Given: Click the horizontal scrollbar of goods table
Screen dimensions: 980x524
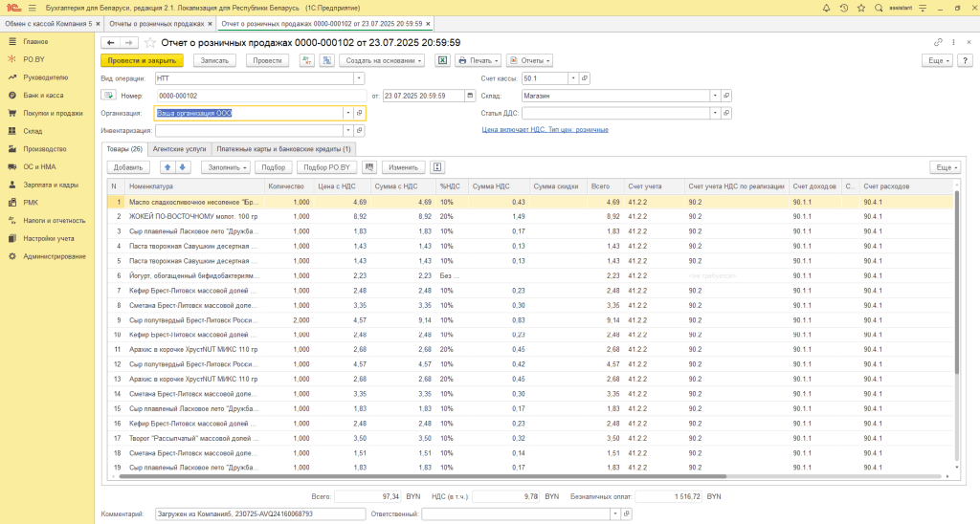Looking at the screenshot, I should tap(422, 476).
